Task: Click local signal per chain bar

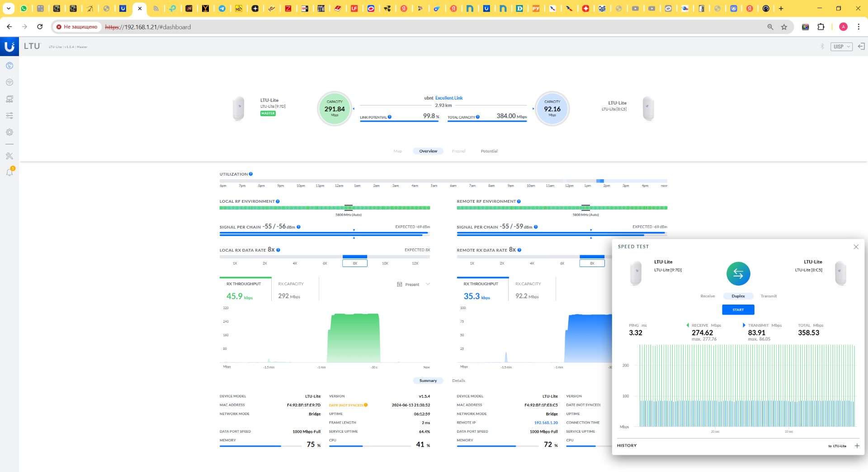Action: 325,234
